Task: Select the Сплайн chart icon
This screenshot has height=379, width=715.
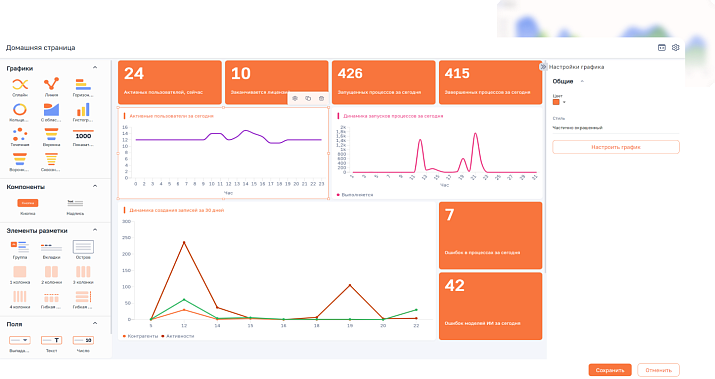Action: click(x=20, y=84)
